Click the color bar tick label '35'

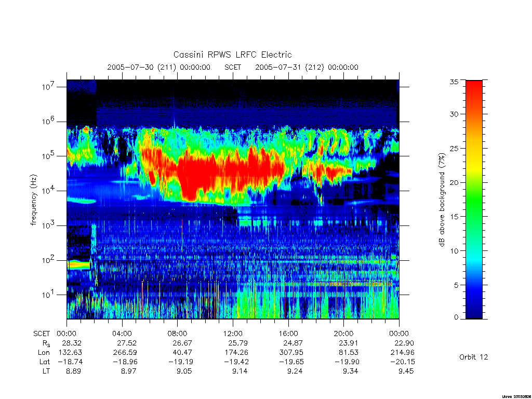click(x=454, y=82)
